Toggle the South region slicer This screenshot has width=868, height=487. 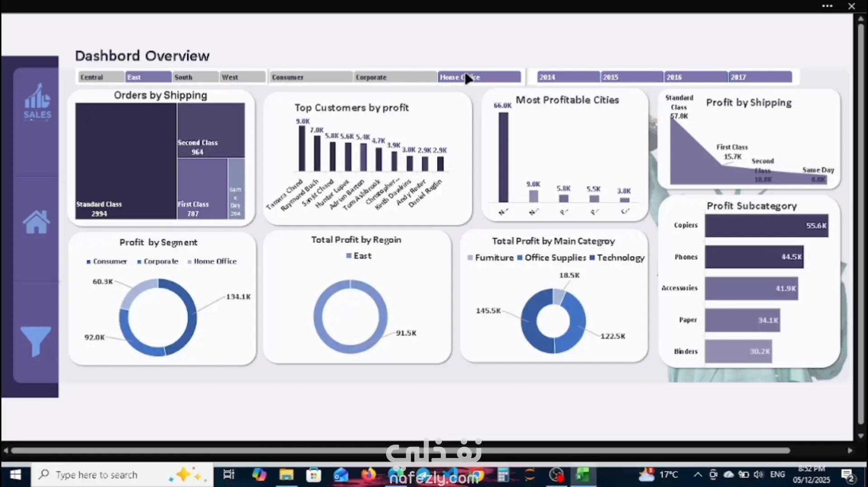tap(196, 77)
